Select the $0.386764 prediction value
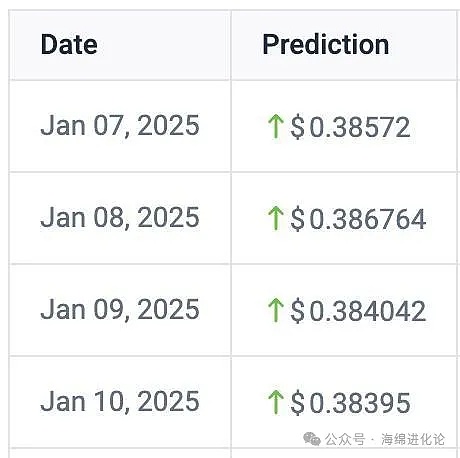This screenshot has width=460, height=458. pos(358,219)
